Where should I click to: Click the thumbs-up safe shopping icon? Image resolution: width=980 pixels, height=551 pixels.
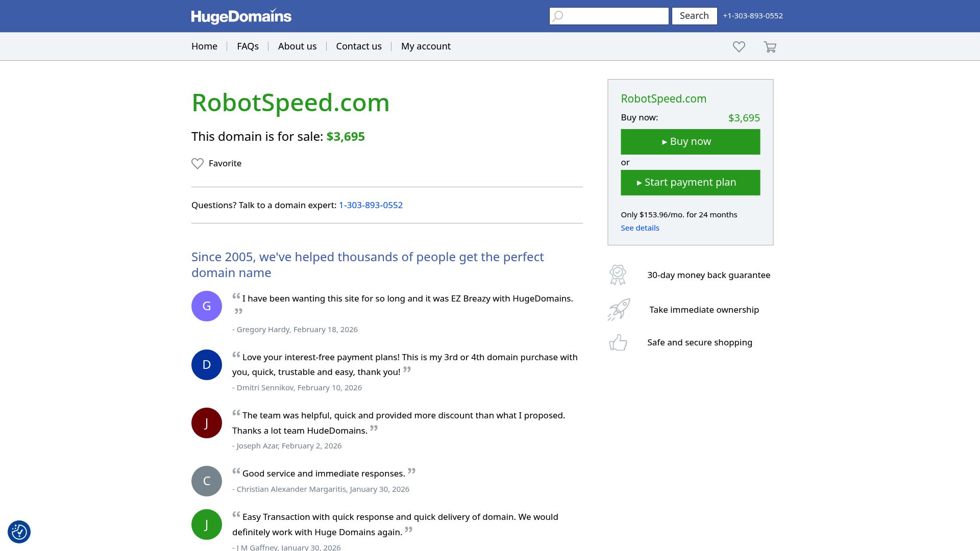pyautogui.click(x=618, y=342)
